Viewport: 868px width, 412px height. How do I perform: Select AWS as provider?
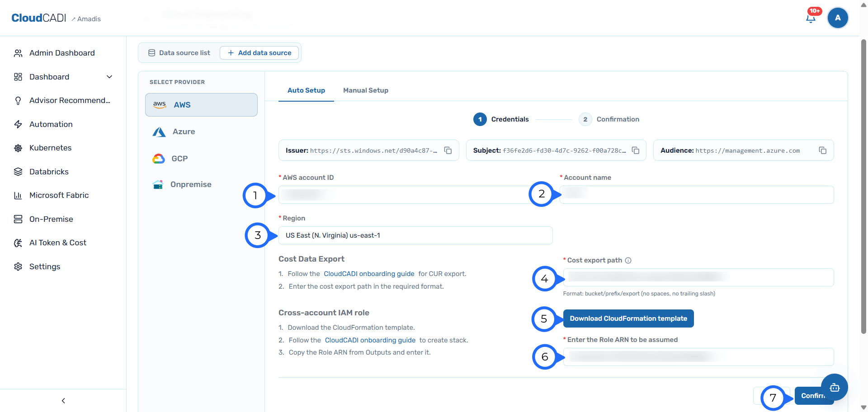coord(201,105)
